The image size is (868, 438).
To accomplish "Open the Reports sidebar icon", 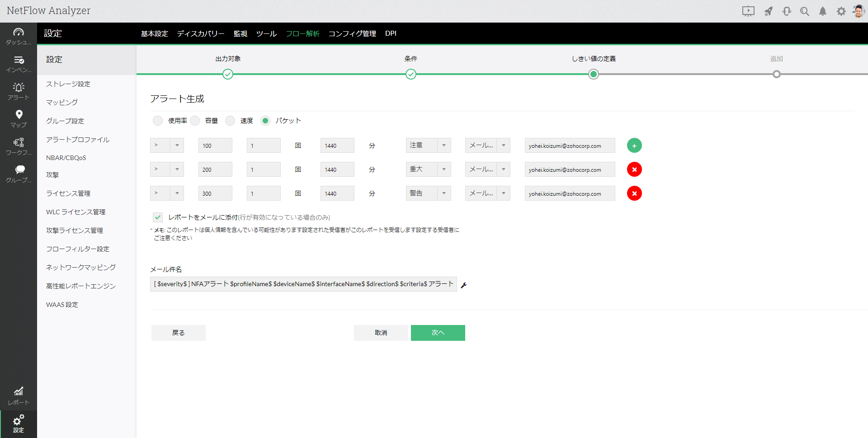I will pos(19,396).
